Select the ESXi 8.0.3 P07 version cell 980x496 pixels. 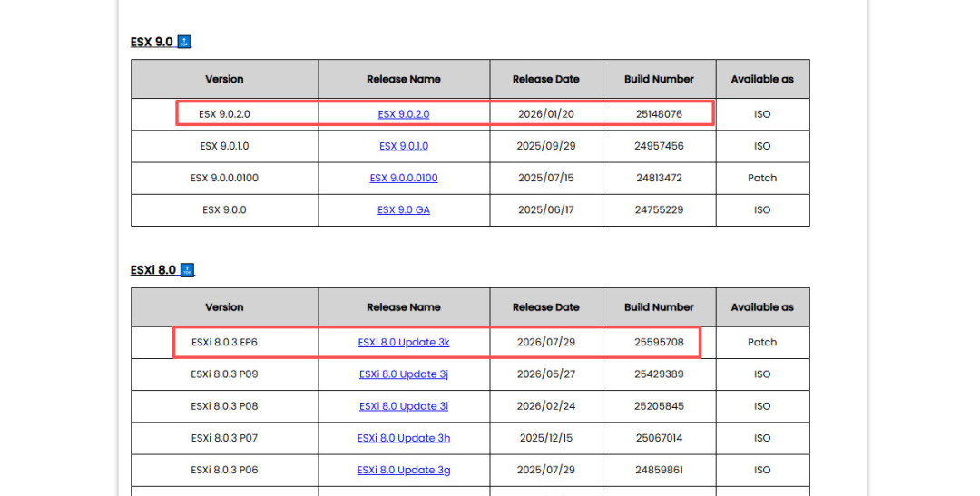tap(224, 438)
